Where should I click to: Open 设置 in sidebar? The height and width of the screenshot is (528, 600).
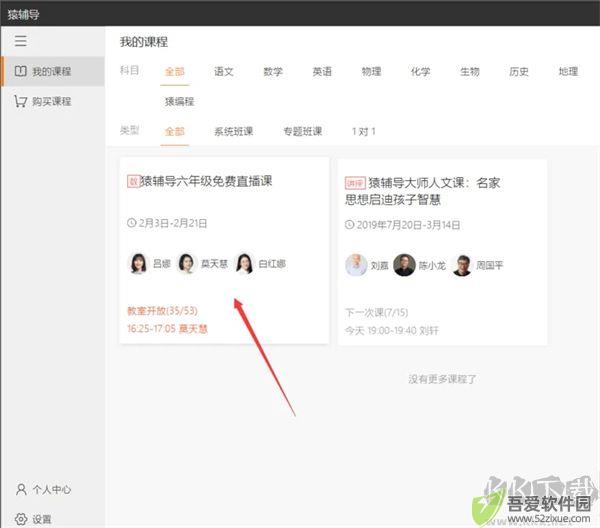coord(53,519)
